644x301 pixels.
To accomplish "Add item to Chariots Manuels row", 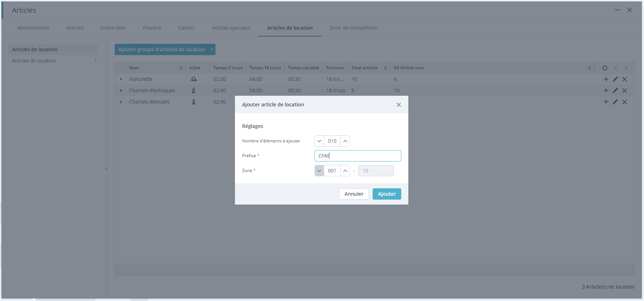I will tap(606, 102).
